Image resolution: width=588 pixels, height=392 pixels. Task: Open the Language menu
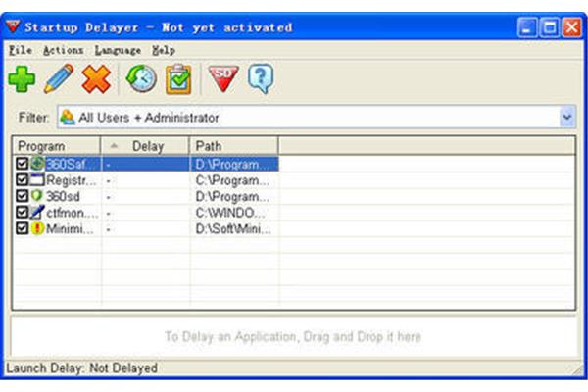click(x=118, y=50)
